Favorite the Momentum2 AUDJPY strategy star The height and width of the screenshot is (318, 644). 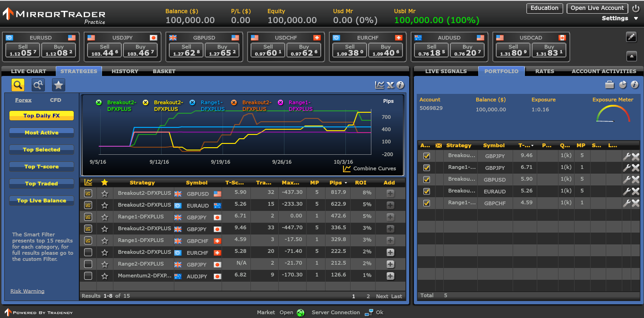tap(105, 276)
